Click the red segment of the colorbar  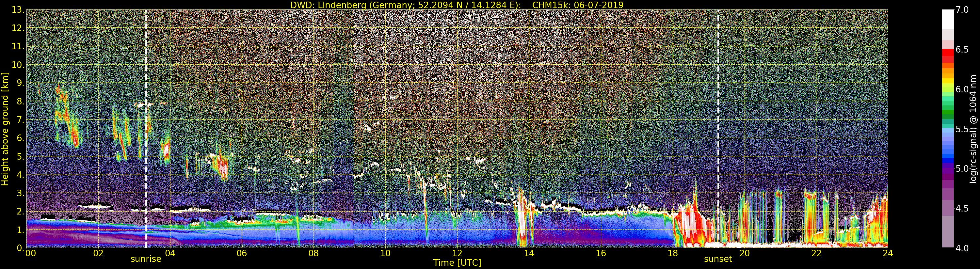948,53
